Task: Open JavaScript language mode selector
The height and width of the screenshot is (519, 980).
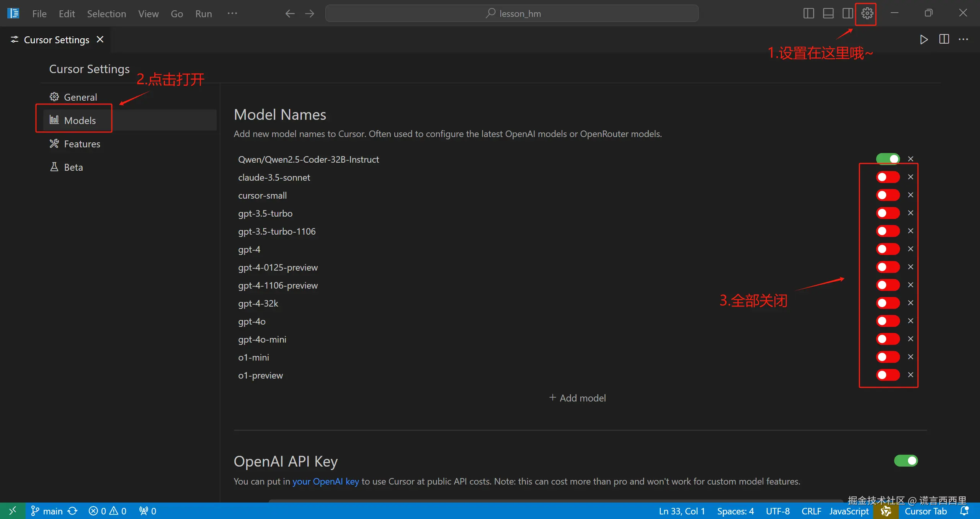Action: [x=849, y=511]
